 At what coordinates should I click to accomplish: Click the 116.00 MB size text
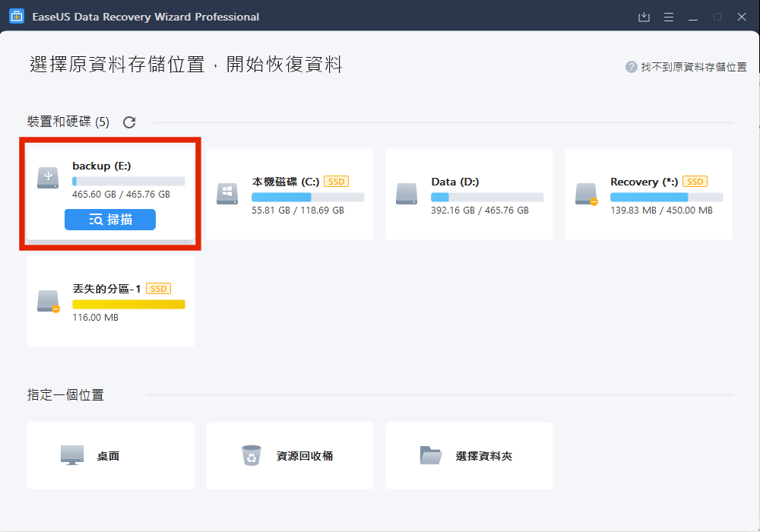click(x=96, y=318)
